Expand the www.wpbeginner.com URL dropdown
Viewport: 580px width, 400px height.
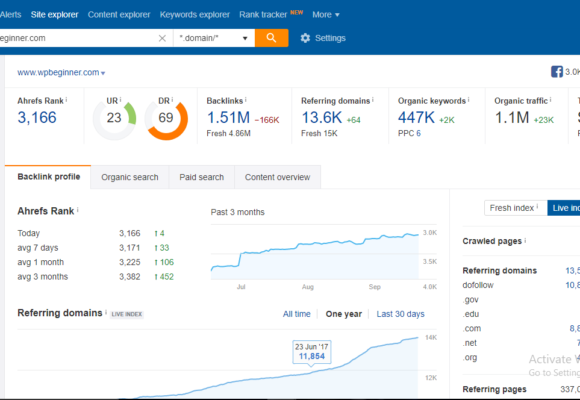click(x=61, y=73)
